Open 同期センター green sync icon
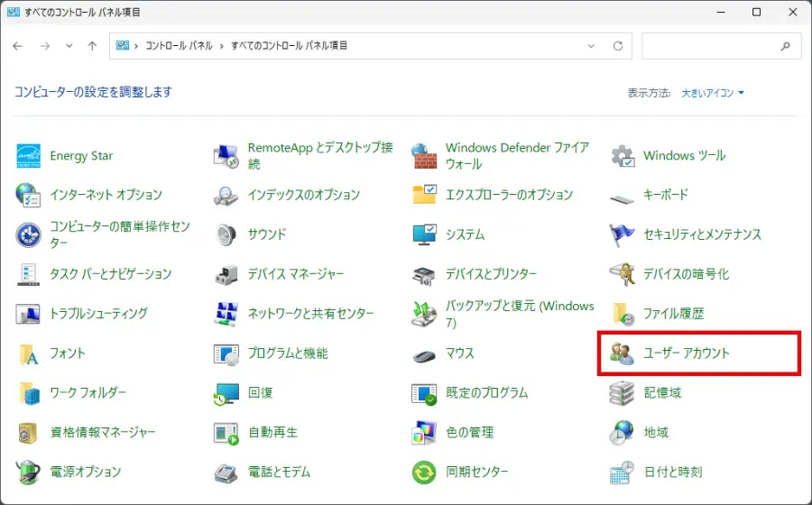This screenshot has height=505, width=812. pyautogui.click(x=424, y=472)
